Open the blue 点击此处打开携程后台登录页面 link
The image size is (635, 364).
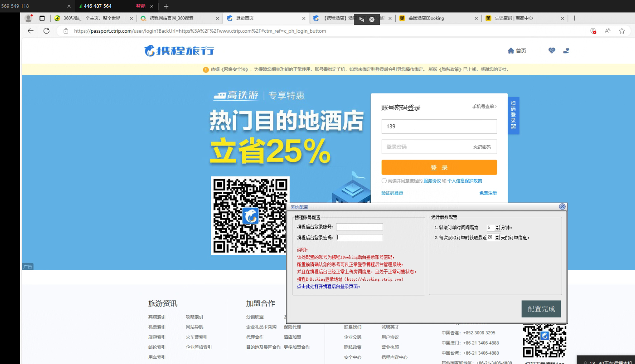coord(328,286)
